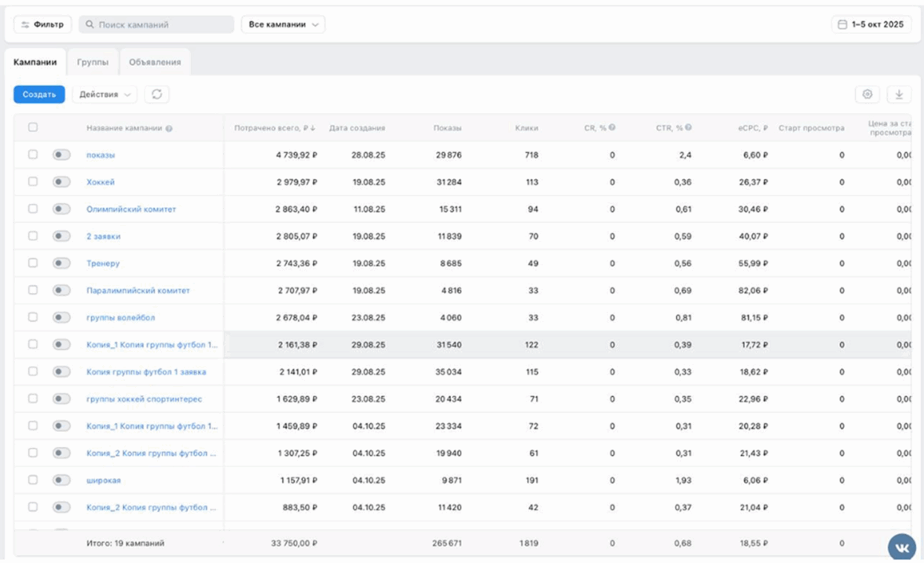Tick the select-all checkbox in table header

(x=33, y=127)
